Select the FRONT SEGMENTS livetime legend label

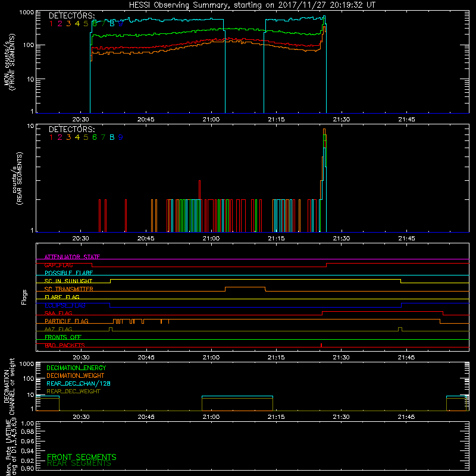coord(82,457)
